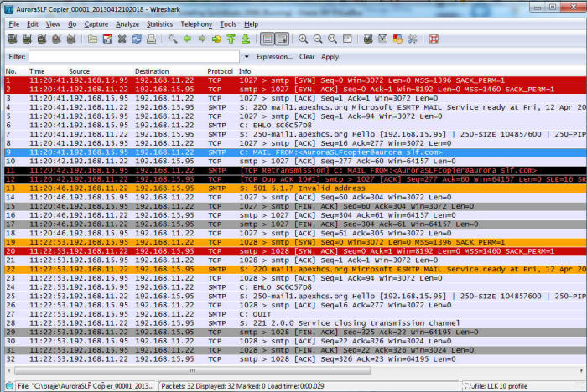The width and height of the screenshot is (587, 392).
Task: Select packet 1 SYN row
Action: tap(295, 80)
